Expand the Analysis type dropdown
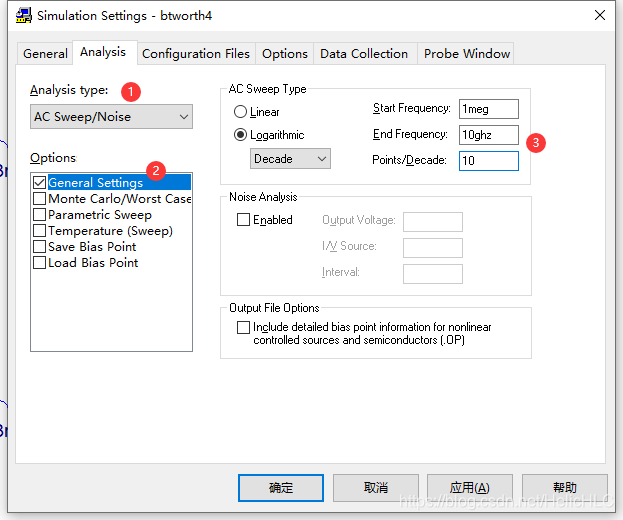 coord(183,117)
